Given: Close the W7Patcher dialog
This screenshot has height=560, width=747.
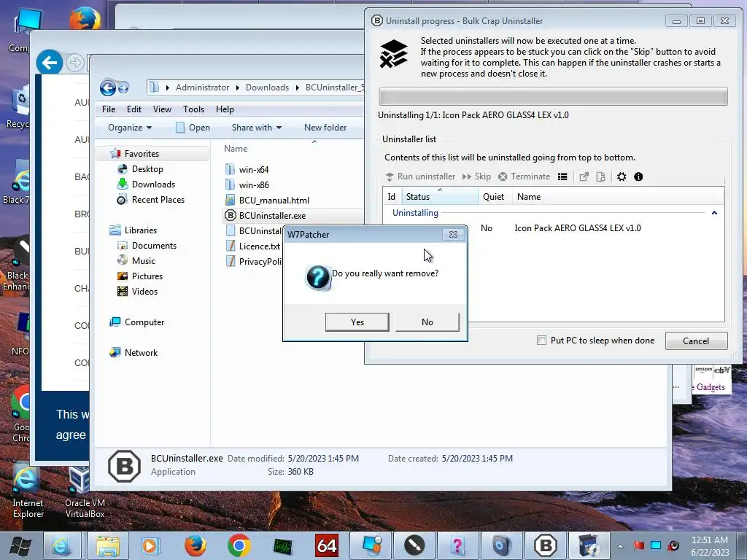Looking at the screenshot, I should [x=453, y=234].
